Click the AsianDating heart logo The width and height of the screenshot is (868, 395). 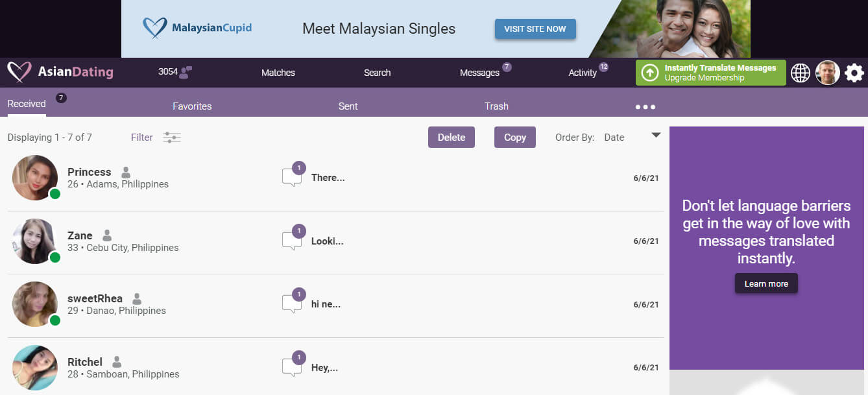coord(19,72)
